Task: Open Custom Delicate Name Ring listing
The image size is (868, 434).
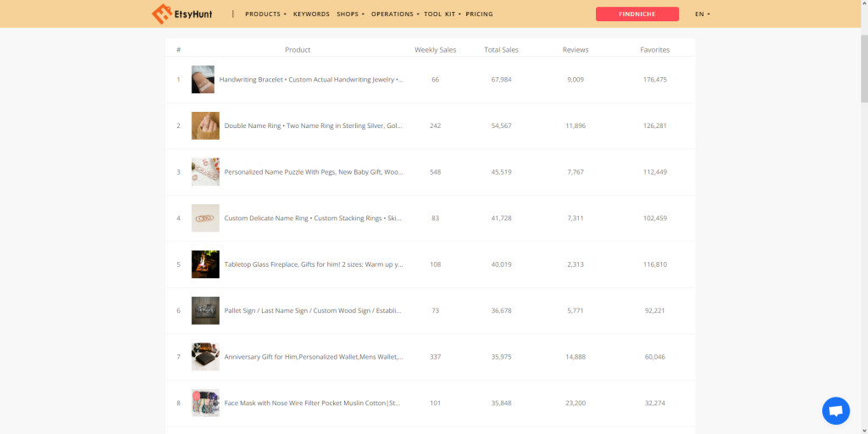Action: pos(312,219)
